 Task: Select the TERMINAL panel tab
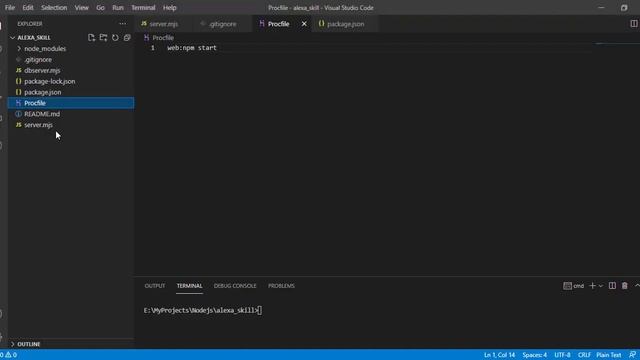(x=189, y=286)
